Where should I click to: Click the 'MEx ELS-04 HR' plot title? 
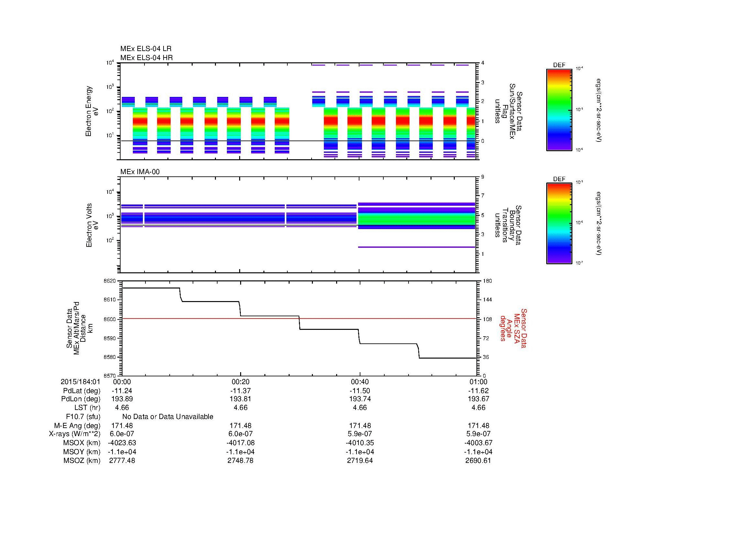(146, 58)
